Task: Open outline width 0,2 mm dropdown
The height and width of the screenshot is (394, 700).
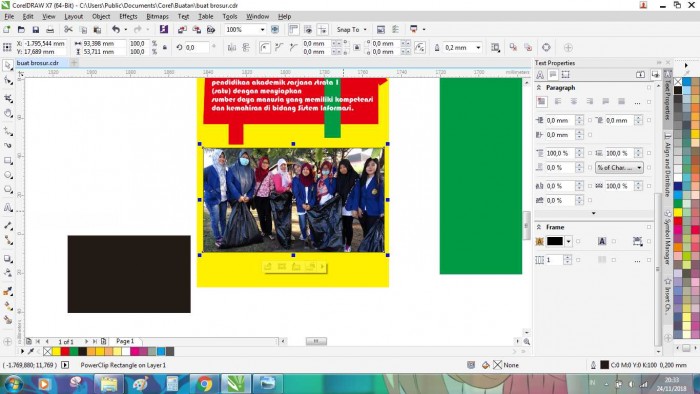Action: pos(478,47)
